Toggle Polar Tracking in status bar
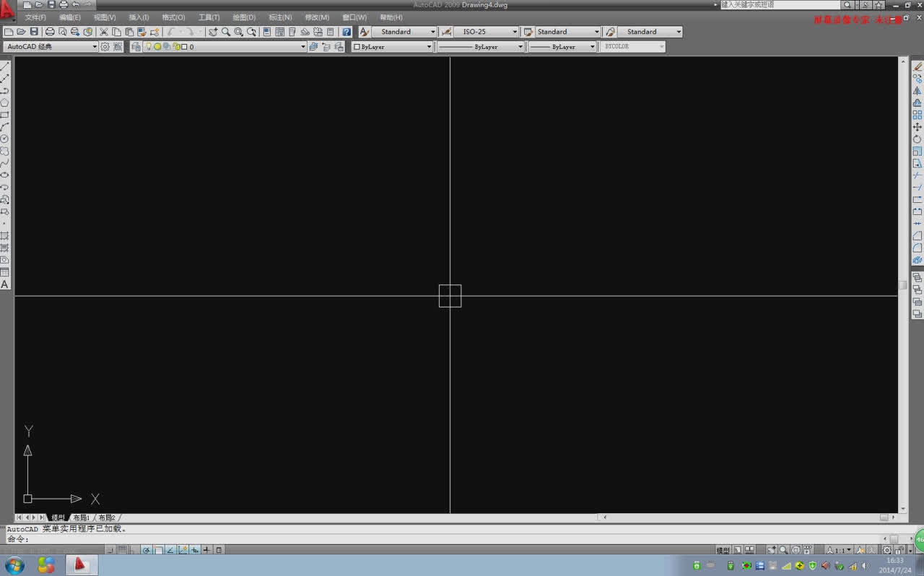Screen dimensions: 924x576 point(147,550)
